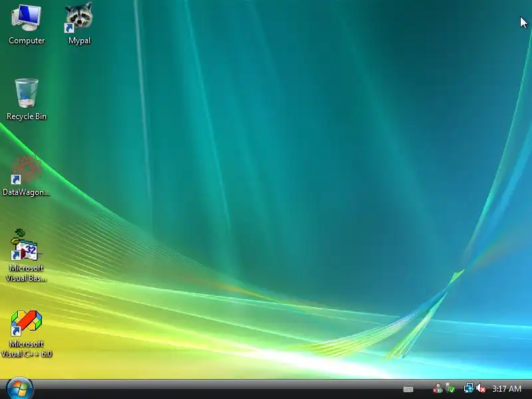
Task: Click the Safely Remove Hardware tray icon
Action: [450, 388]
